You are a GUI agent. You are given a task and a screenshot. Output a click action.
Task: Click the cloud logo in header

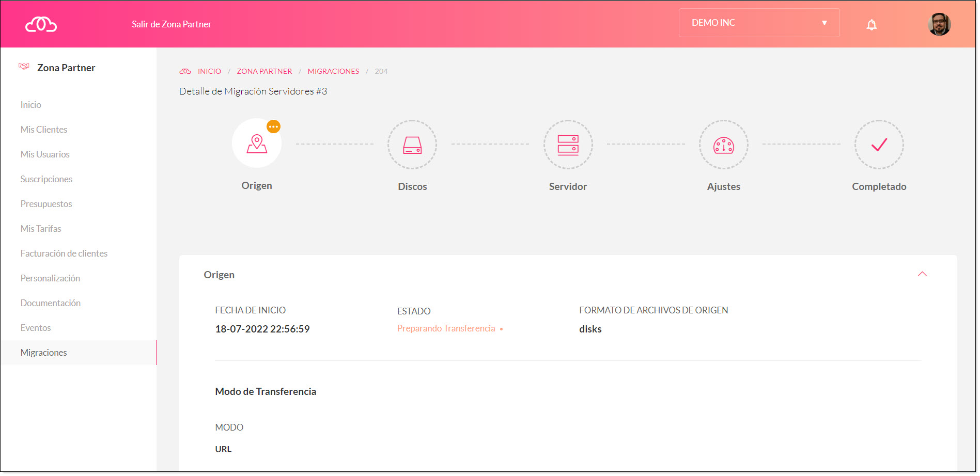click(x=41, y=24)
